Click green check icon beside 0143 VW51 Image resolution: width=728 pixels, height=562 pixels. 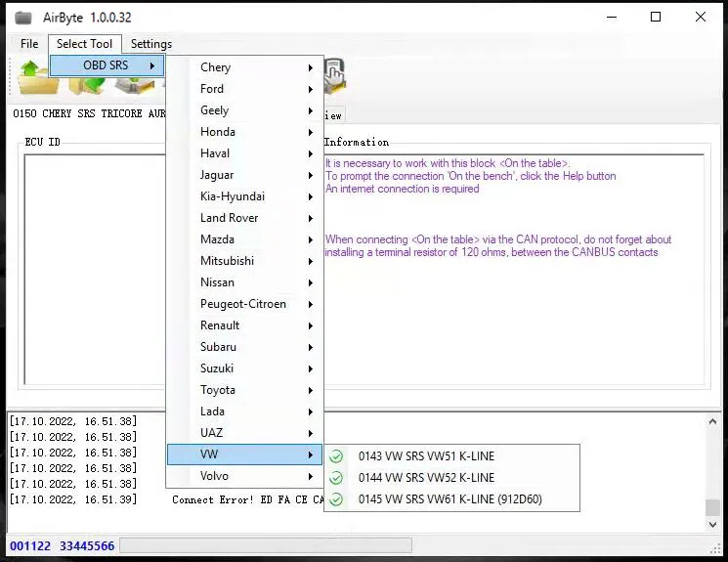336,456
